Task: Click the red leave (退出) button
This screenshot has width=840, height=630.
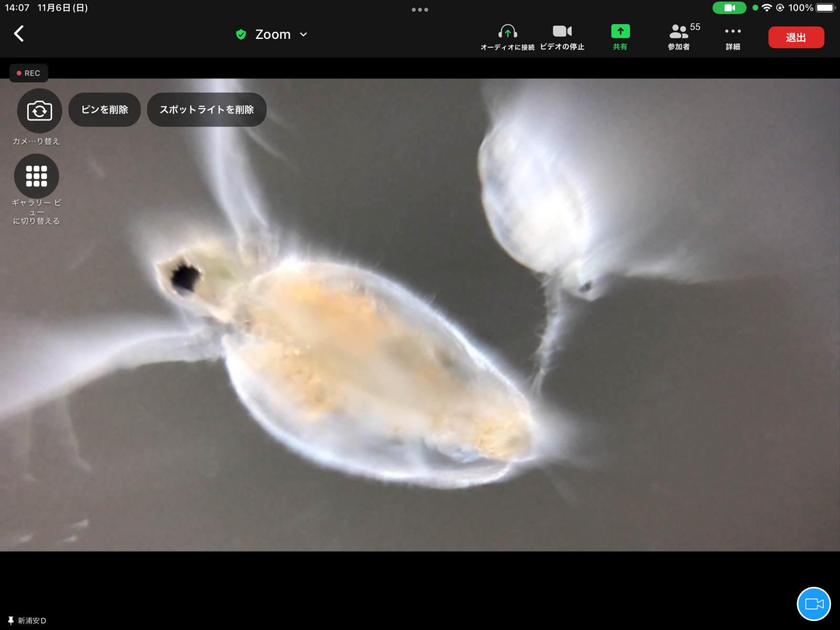Action: point(796,37)
